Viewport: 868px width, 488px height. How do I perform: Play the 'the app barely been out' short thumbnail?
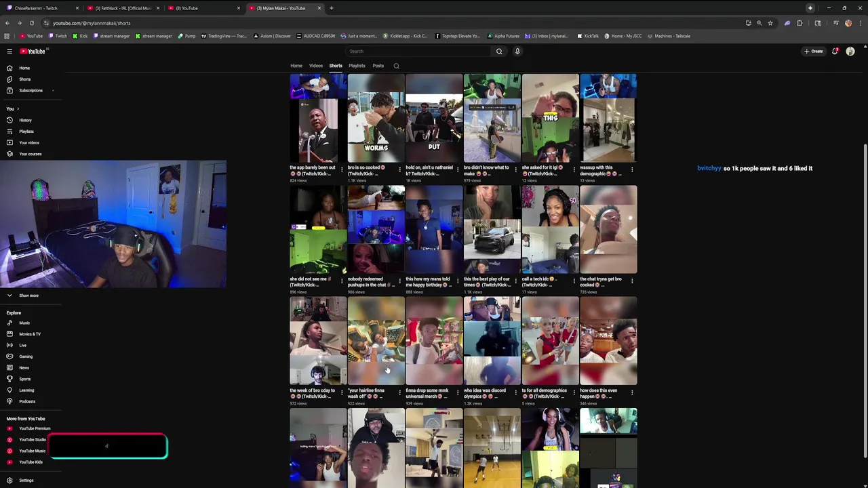click(x=318, y=118)
